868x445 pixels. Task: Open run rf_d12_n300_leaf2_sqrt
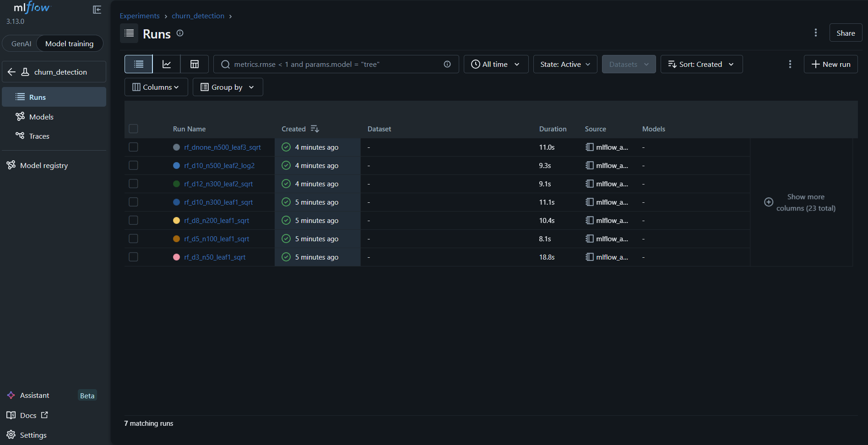coord(218,184)
